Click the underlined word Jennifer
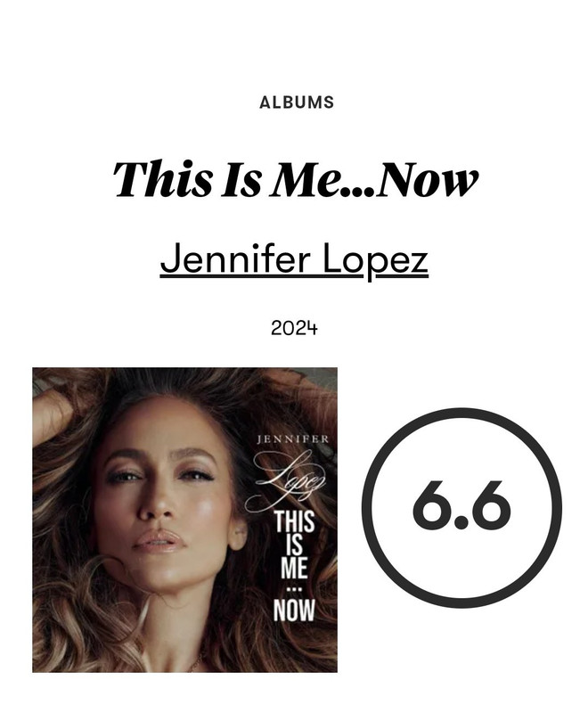The width and height of the screenshot is (588, 713). pos(235,258)
